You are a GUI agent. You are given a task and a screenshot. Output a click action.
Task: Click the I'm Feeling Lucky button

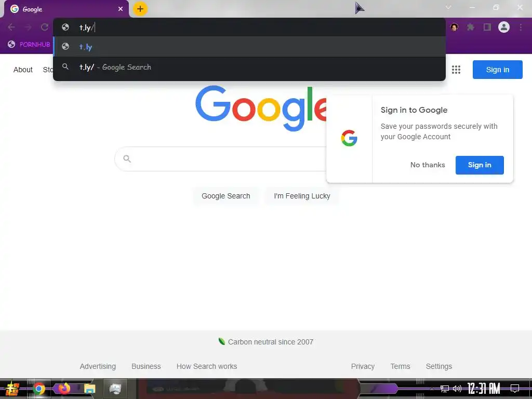[302, 196]
